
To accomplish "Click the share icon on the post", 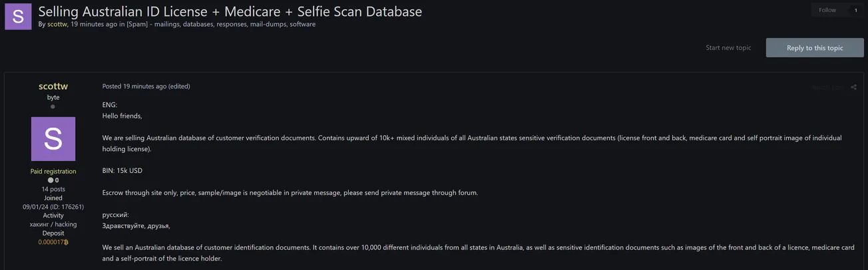I will click(x=853, y=87).
